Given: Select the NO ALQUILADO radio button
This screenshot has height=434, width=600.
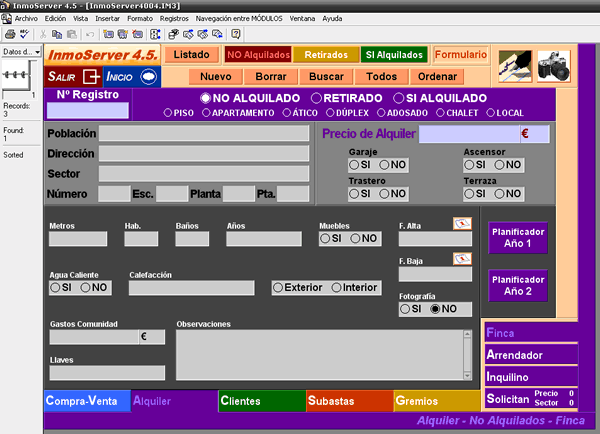Looking at the screenshot, I should 205,98.
